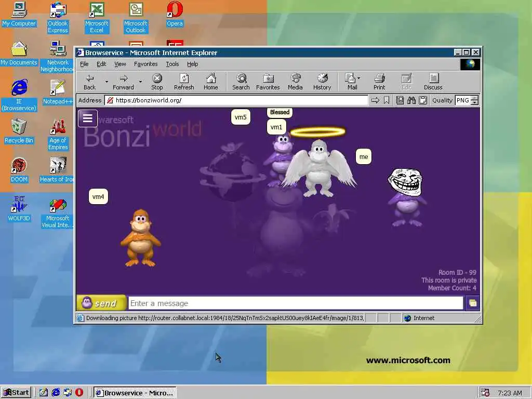Open the My Computer desktop icon

(19, 14)
